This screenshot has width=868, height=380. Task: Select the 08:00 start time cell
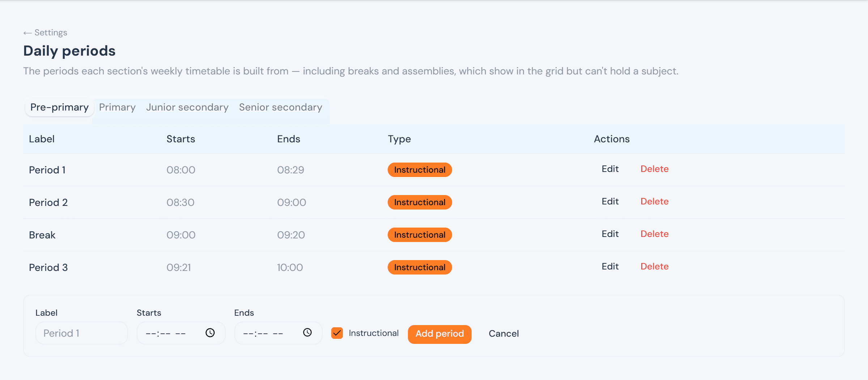pyautogui.click(x=181, y=170)
